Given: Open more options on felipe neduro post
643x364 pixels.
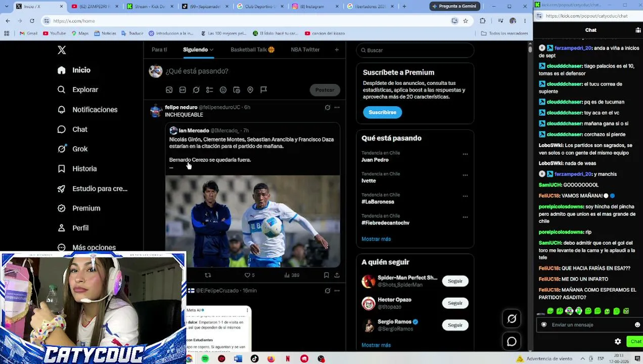Looking at the screenshot, I should point(337,107).
